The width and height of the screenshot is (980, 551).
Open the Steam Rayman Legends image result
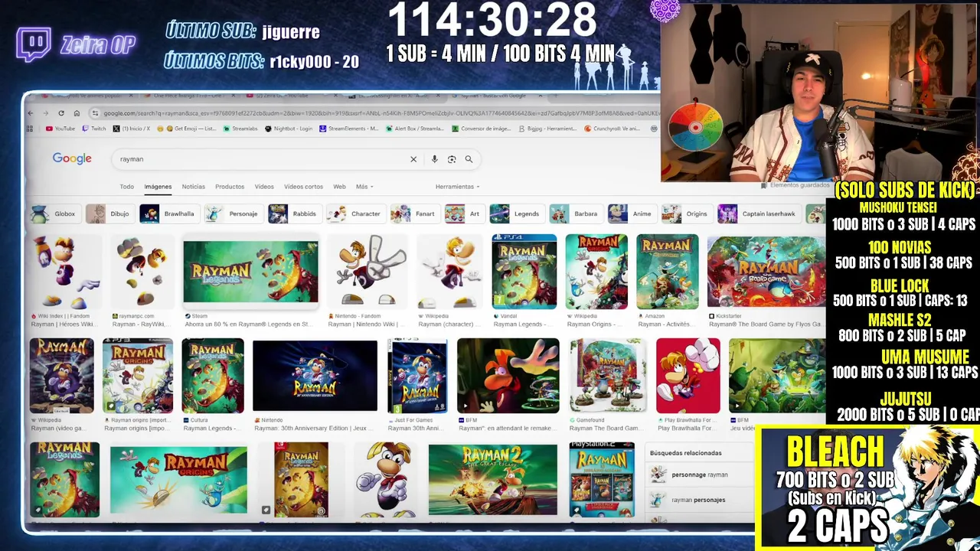pos(250,272)
